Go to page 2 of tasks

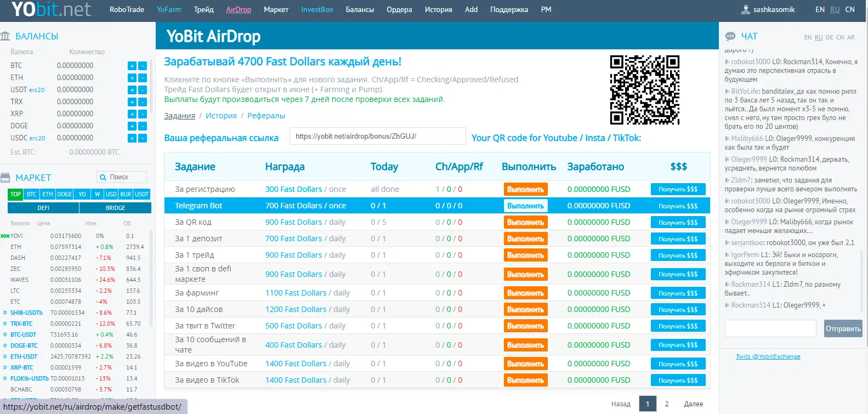(667, 404)
